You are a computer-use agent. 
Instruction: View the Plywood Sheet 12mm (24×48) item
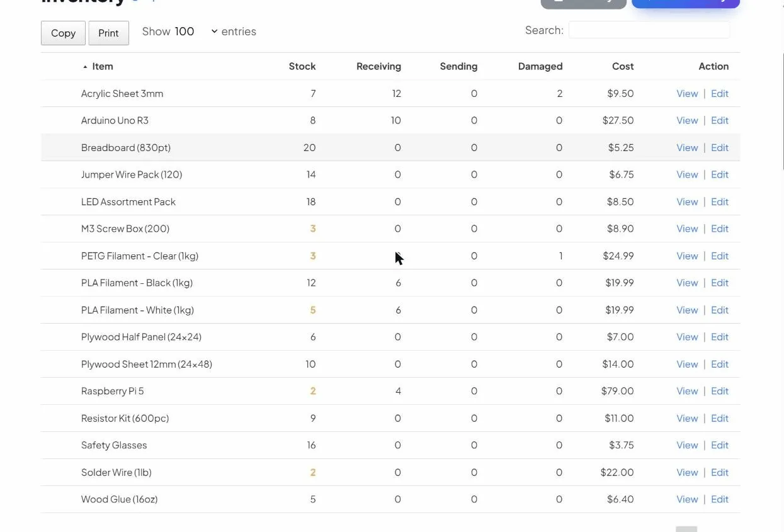(687, 364)
